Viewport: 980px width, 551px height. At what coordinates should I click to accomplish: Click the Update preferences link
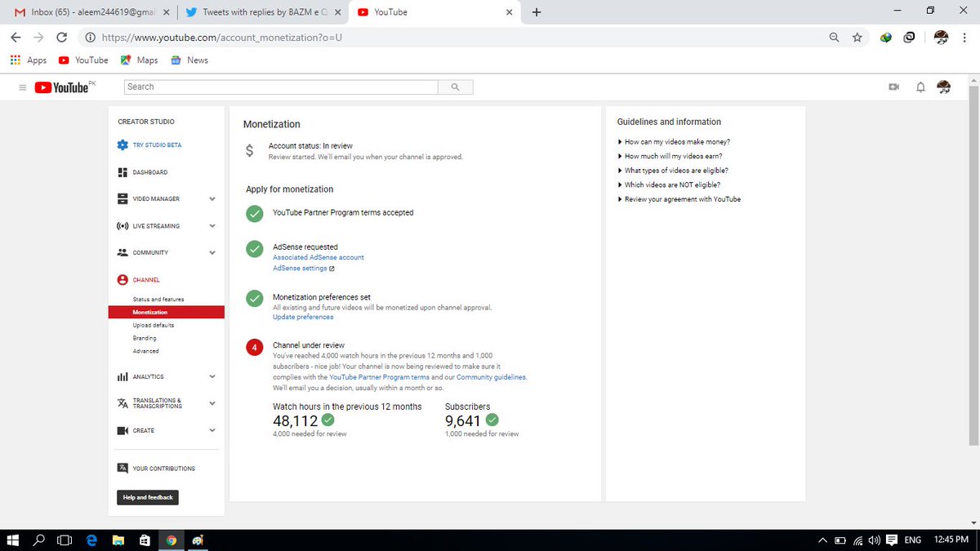[303, 317]
